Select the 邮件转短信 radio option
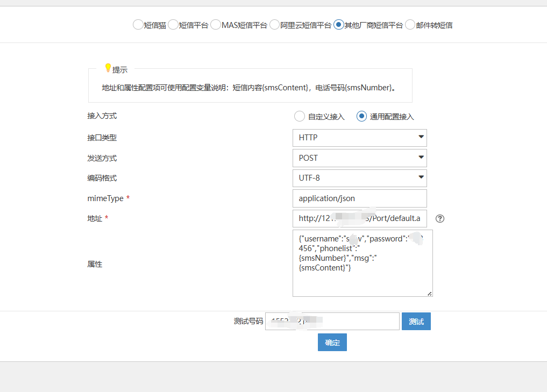547x392 pixels. (410, 25)
